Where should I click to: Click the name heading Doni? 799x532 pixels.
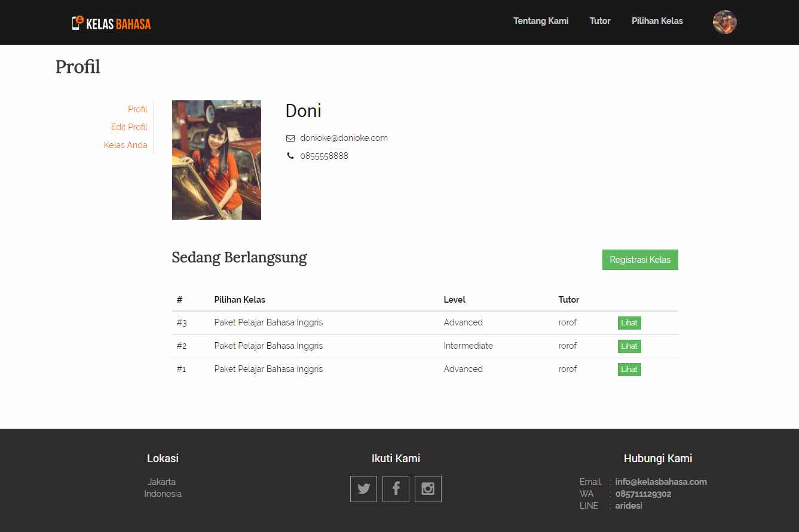(x=303, y=110)
